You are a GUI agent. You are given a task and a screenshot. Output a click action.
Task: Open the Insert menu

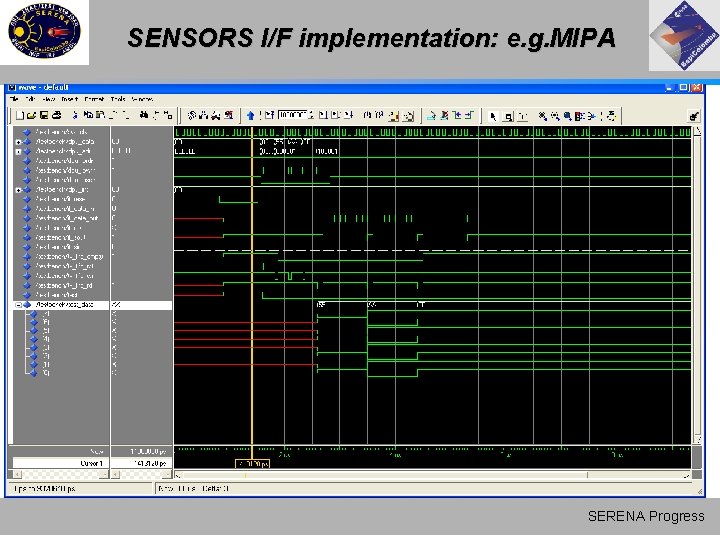pyautogui.click(x=70, y=99)
